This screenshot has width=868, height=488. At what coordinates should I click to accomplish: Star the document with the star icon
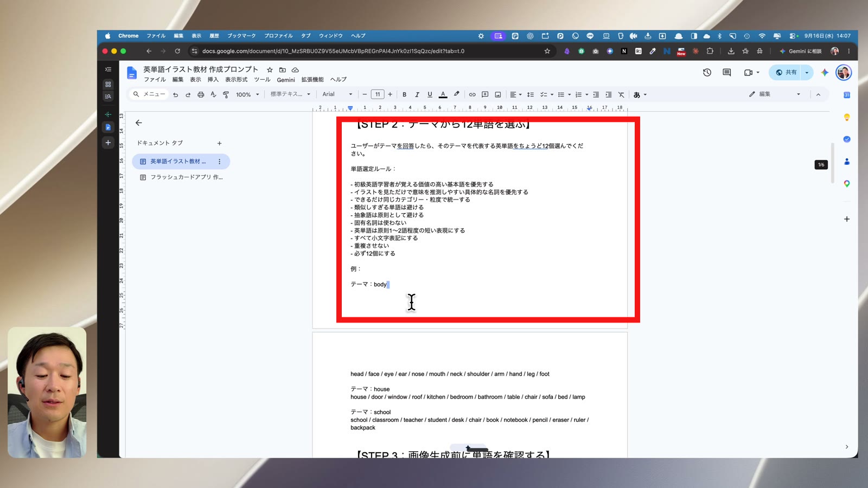(270, 70)
